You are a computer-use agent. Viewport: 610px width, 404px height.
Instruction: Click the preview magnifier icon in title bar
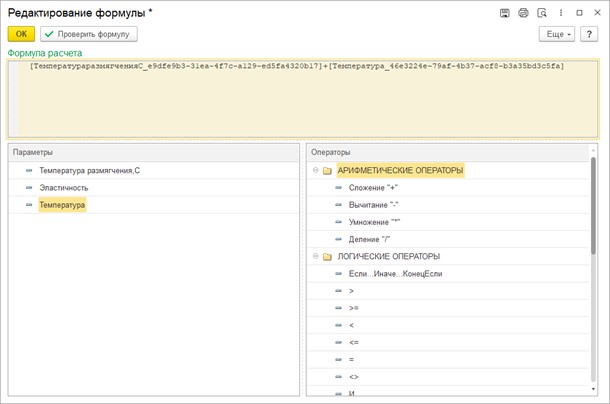[542, 13]
